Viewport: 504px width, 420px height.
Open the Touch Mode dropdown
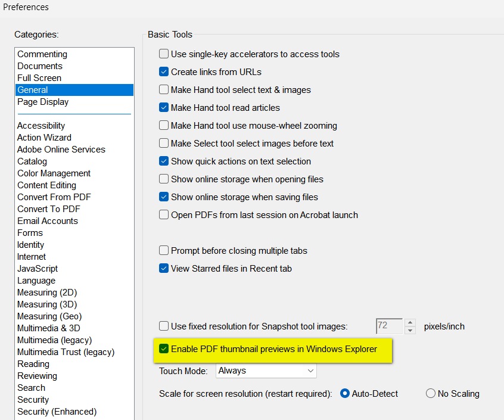click(266, 371)
